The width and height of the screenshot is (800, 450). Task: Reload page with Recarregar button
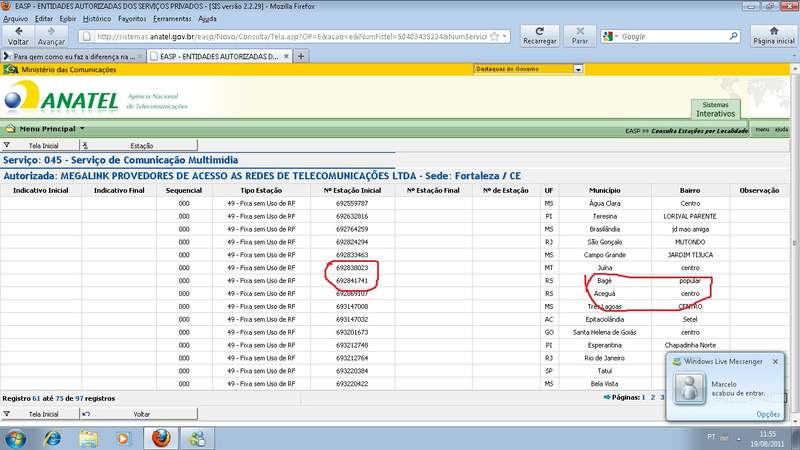[x=539, y=36]
